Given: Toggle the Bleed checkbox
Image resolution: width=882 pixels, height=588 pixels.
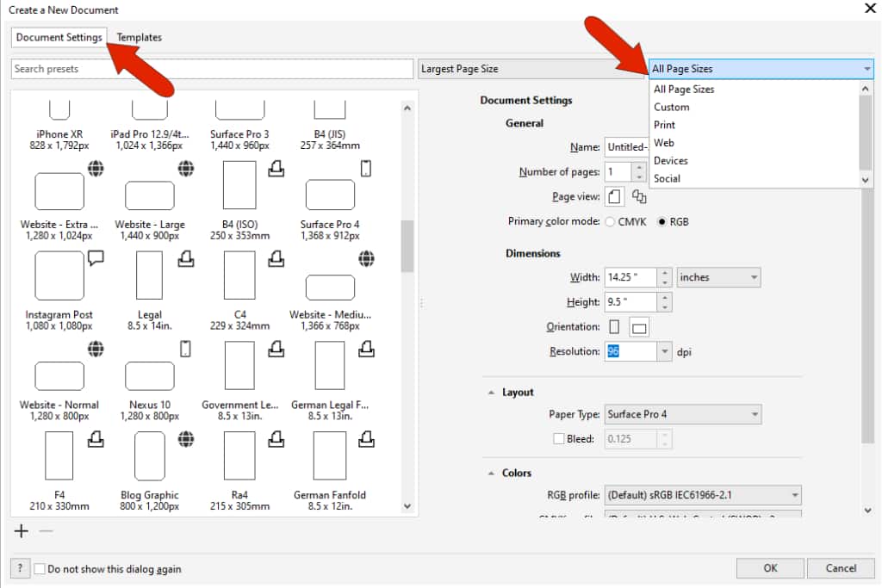Looking at the screenshot, I should [559, 439].
